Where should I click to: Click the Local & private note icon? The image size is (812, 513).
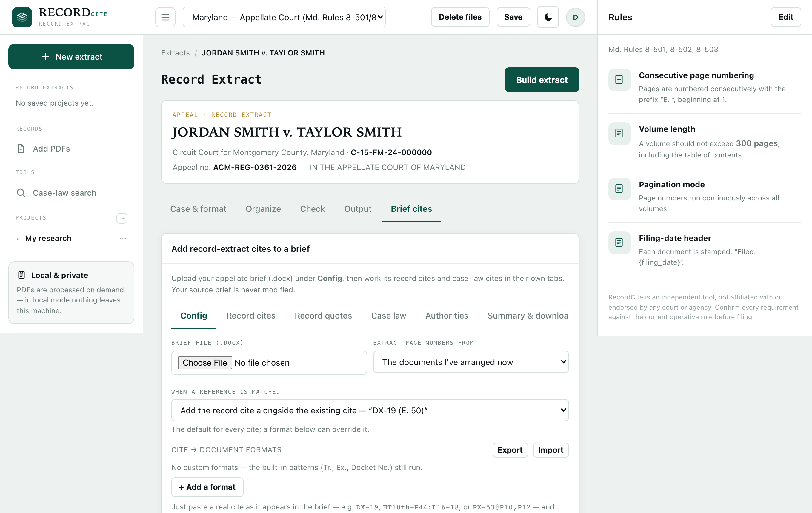click(21, 275)
